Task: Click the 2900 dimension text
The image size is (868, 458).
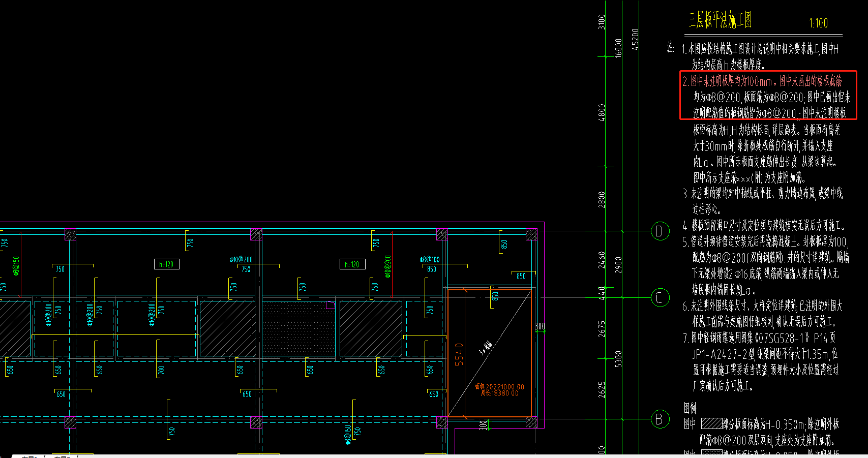Action: click(x=618, y=265)
